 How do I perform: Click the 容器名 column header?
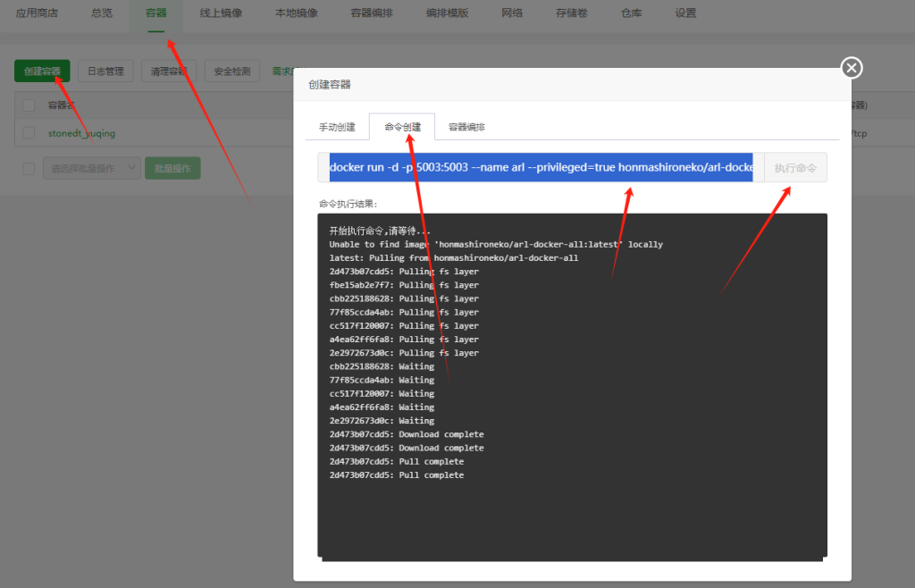[x=62, y=105]
